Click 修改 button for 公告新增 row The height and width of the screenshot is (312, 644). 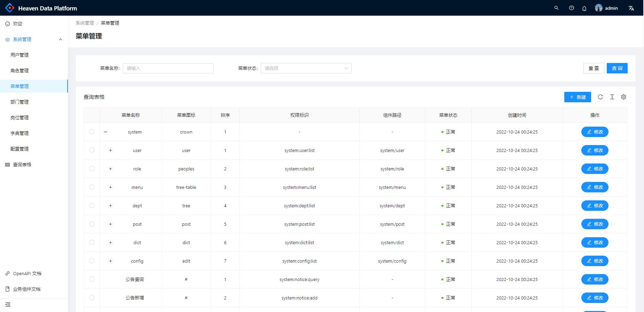pos(595,298)
